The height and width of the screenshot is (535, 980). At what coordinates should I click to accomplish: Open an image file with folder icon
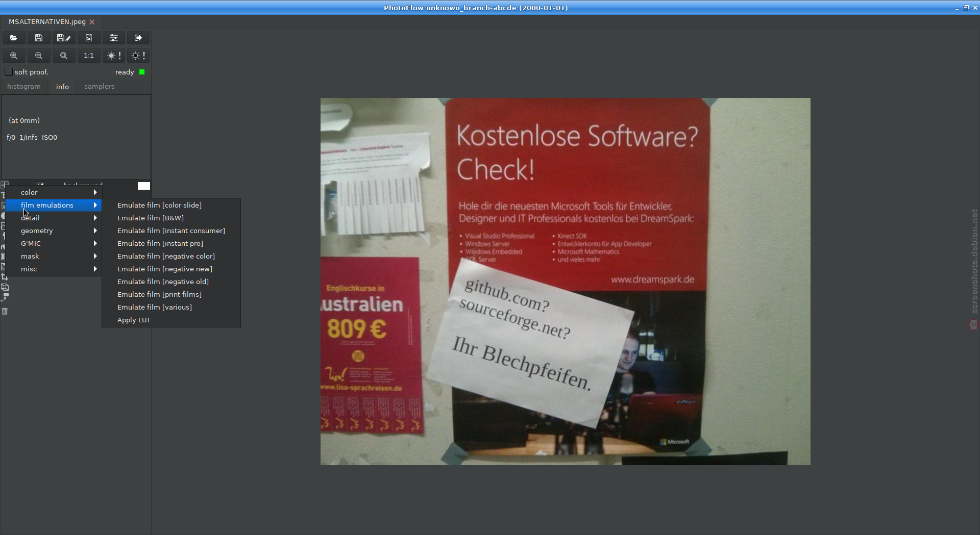click(14, 38)
